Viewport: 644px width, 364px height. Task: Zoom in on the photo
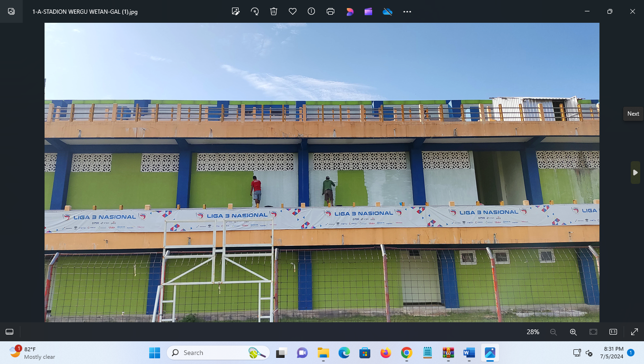(x=573, y=332)
